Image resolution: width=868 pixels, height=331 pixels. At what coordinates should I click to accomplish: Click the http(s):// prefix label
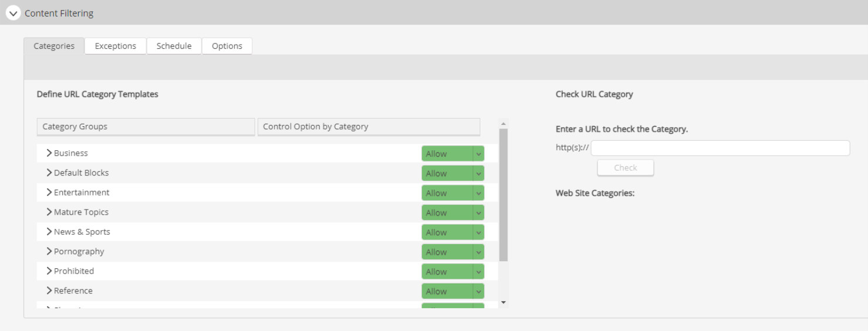click(572, 148)
